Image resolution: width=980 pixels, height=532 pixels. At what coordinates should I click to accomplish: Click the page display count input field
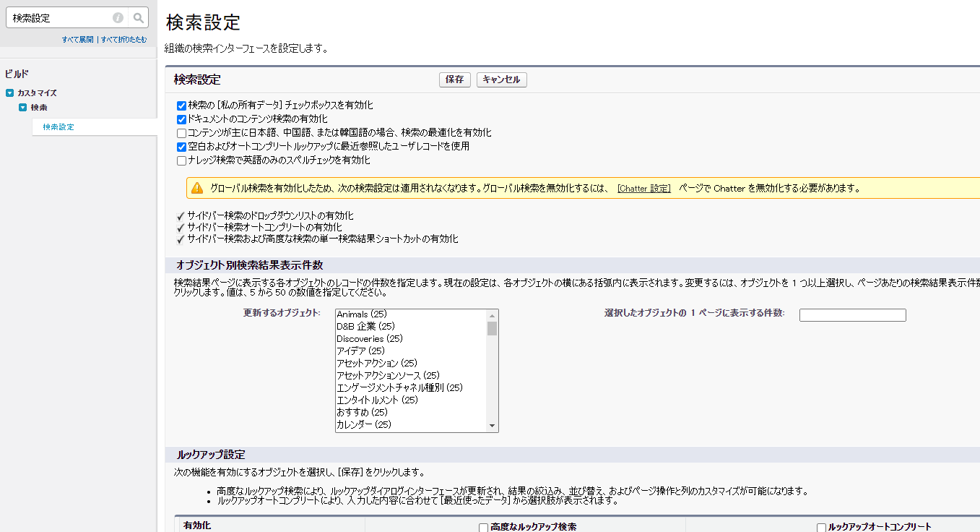pos(853,314)
